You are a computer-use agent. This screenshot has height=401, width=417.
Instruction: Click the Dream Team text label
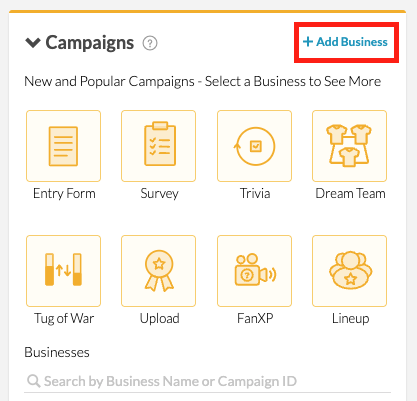coord(350,193)
